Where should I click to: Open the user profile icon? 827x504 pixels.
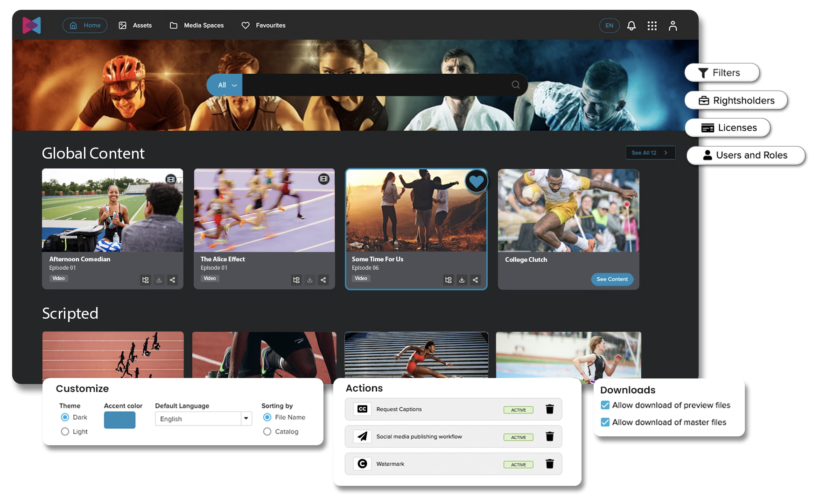(x=673, y=26)
